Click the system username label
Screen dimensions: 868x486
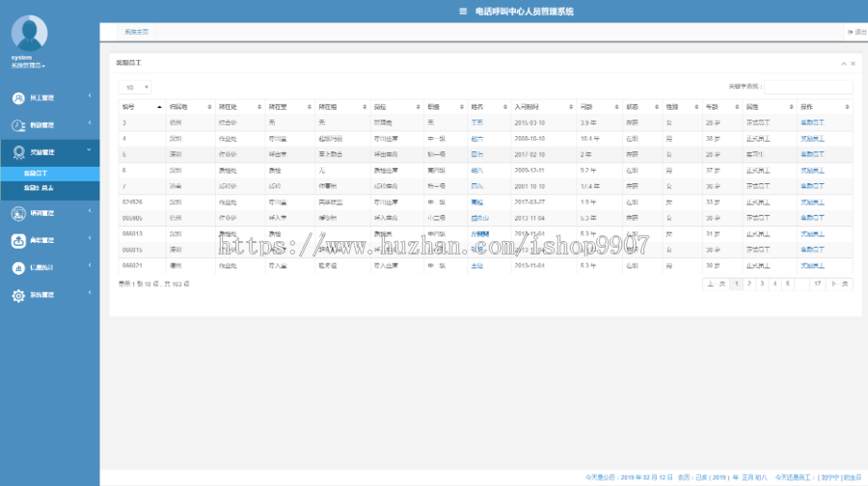[x=21, y=58]
